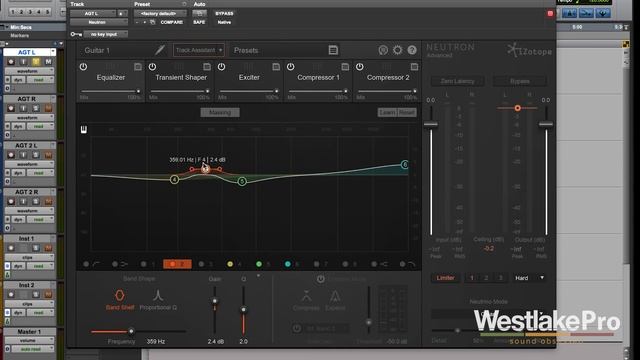Viewport: 640px width, 360px height.
Task: Open Transient Shaper module presets icon
Action: click(207, 67)
